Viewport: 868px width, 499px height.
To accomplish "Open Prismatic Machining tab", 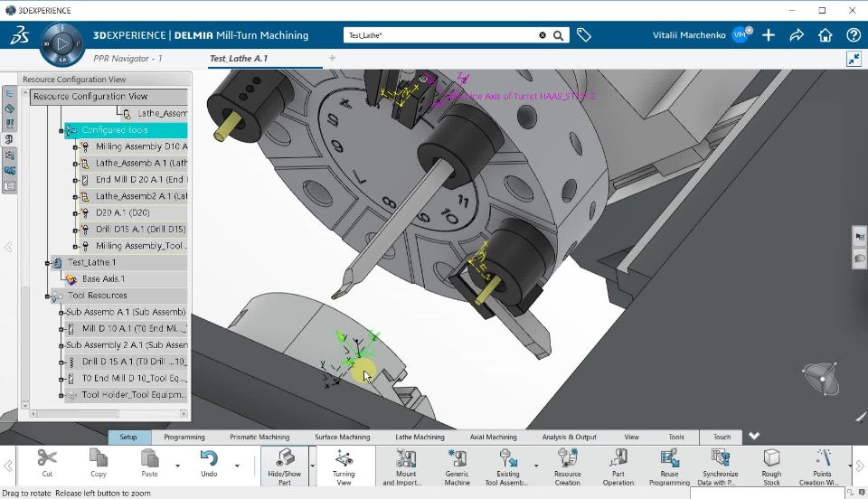I will (259, 437).
